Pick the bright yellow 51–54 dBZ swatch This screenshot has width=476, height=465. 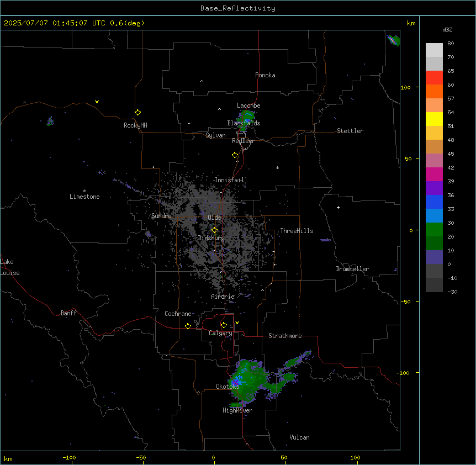coord(434,119)
